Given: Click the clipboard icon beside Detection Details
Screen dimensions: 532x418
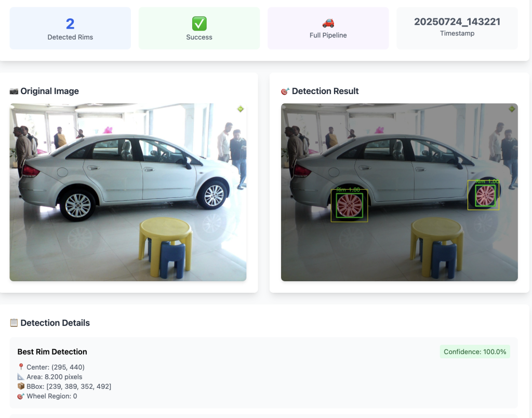Looking at the screenshot, I should pos(14,323).
